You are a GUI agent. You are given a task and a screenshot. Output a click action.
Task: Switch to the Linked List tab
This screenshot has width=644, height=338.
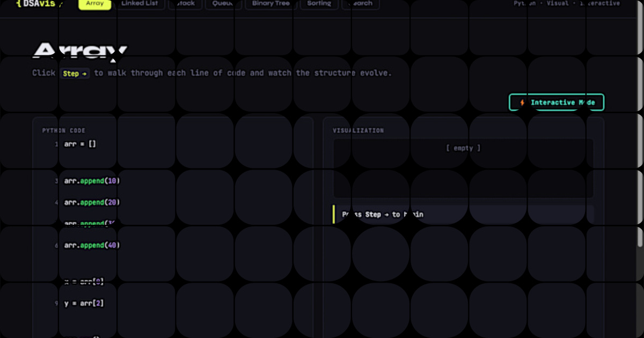pyautogui.click(x=140, y=4)
